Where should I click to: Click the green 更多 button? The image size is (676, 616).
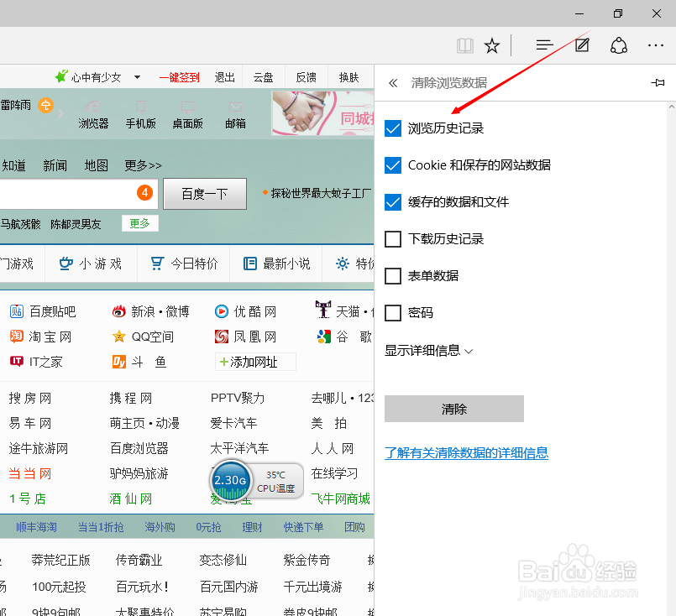pyautogui.click(x=139, y=223)
